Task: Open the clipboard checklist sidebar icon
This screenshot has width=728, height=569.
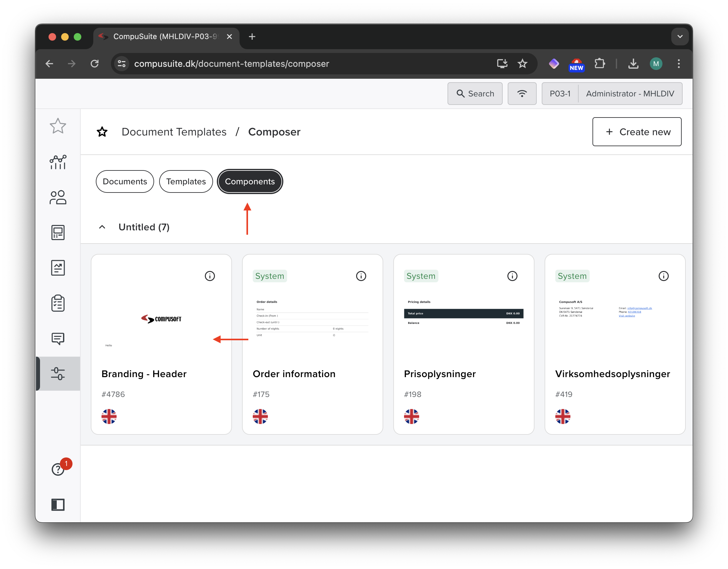Action: 58,303
